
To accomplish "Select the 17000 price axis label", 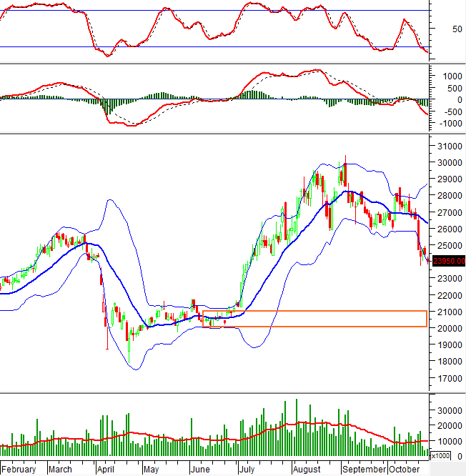I will (447, 379).
